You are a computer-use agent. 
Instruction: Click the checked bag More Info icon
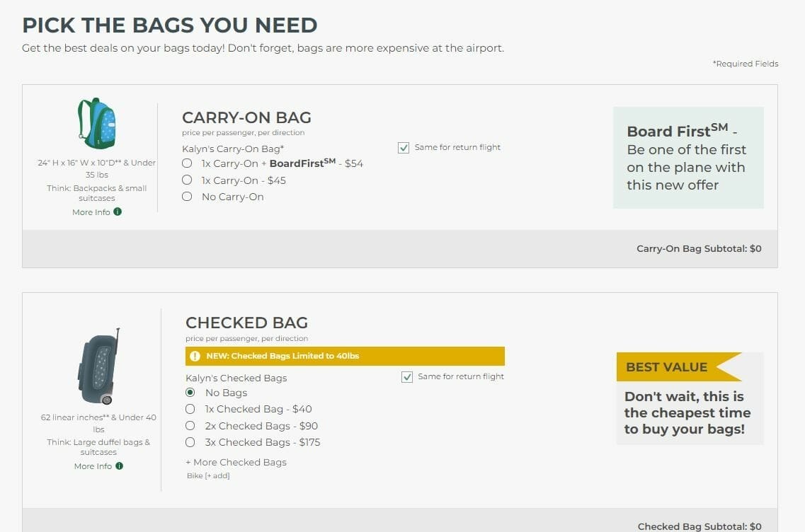(x=119, y=466)
